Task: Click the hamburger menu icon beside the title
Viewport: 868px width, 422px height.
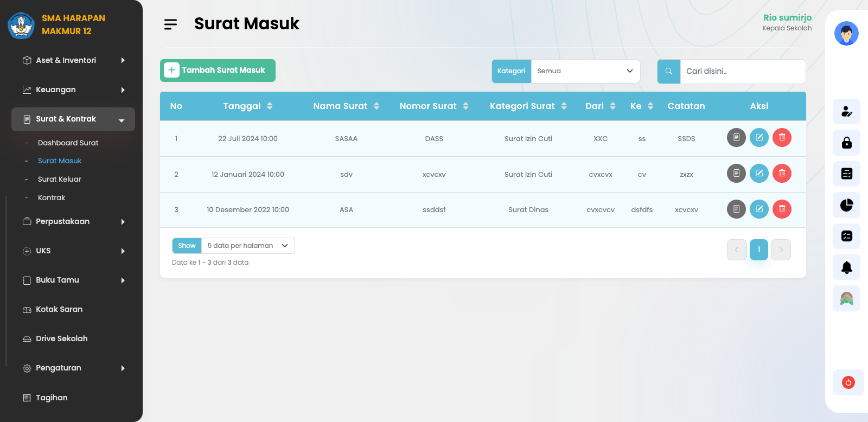Action: coord(170,24)
